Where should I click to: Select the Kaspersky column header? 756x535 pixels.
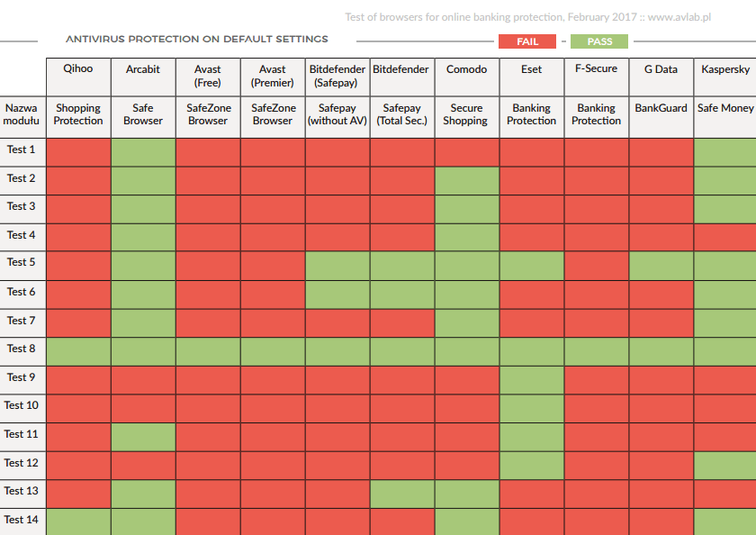click(x=724, y=69)
